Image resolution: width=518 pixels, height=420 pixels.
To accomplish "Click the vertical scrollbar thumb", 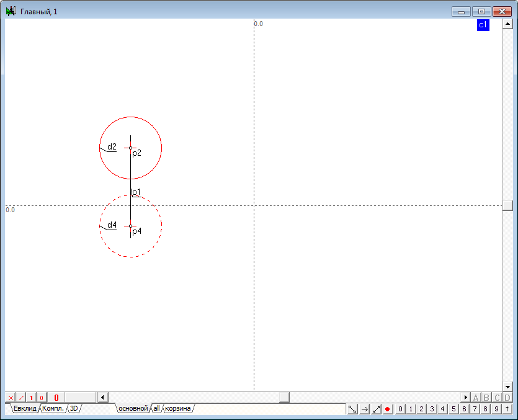I will pyautogui.click(x=507, y=205).
